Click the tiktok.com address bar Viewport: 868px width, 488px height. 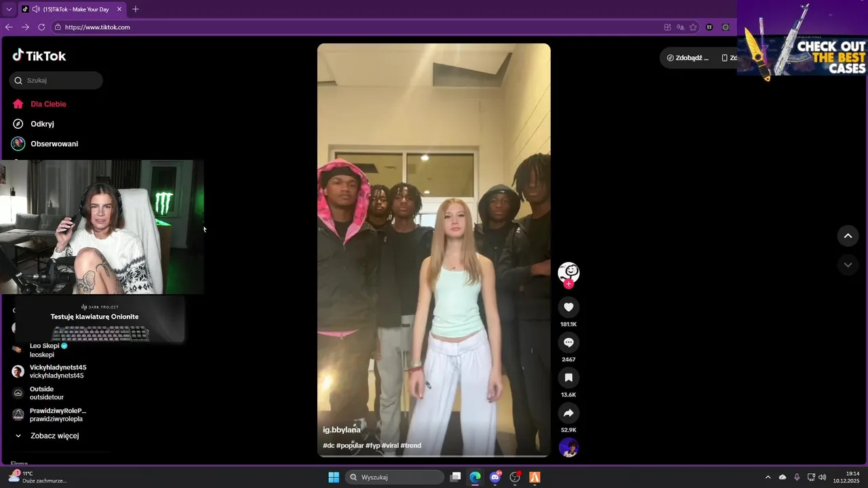click(x=359, y=27)
